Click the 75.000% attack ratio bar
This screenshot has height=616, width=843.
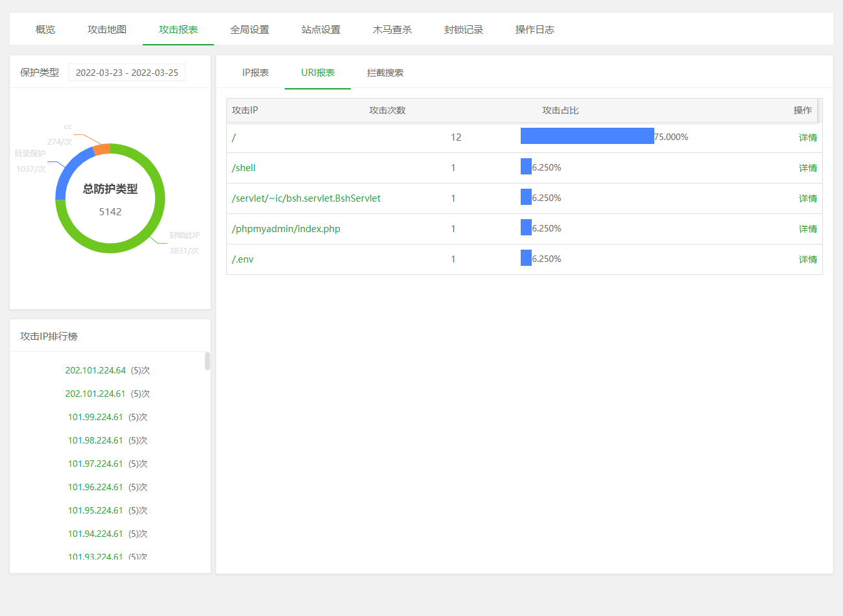(x=587, y=136)
